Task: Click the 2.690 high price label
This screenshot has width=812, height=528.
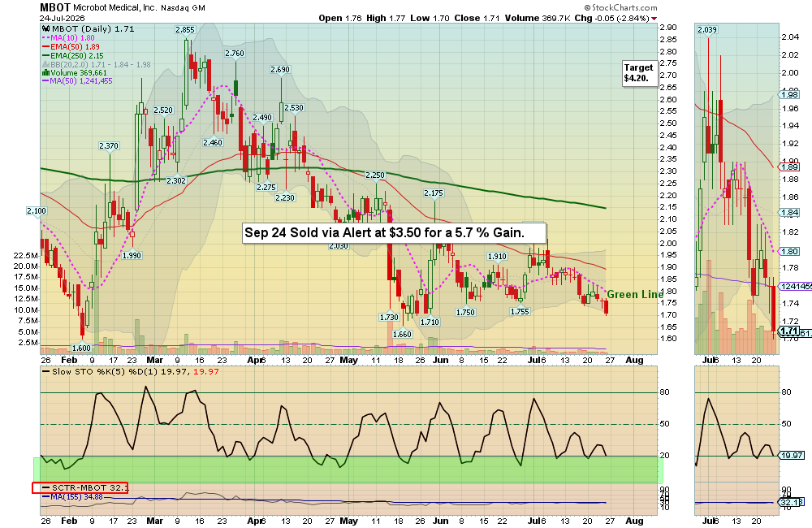Action: pos(280,69)
